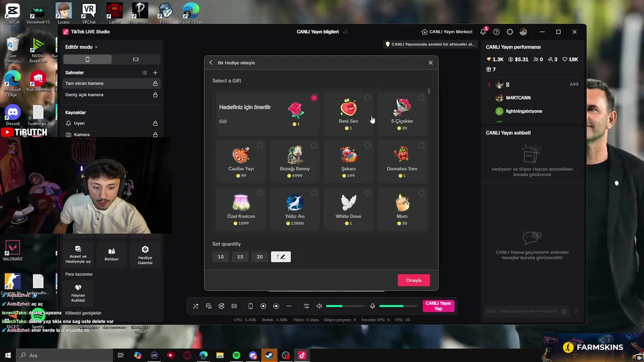Open the media and music tool
This screenshot has height=362, width=644.
coord(208,306)
